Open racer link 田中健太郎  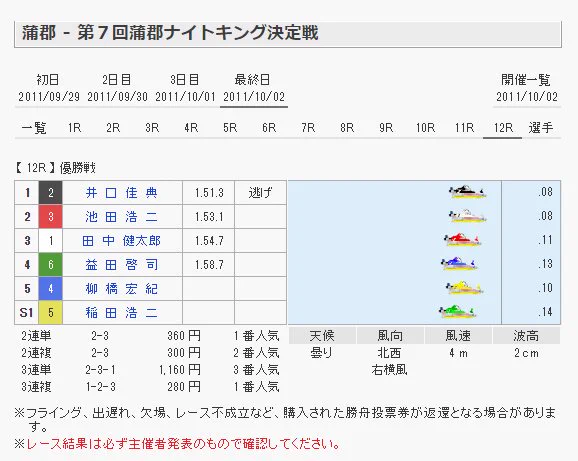pyautogui.click(x=122, y=240)
